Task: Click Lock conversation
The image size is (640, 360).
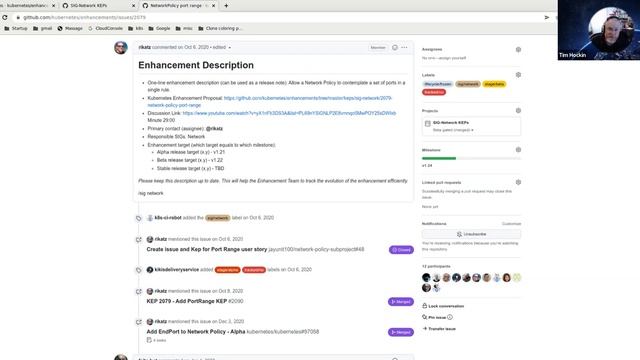Action: 443,306
